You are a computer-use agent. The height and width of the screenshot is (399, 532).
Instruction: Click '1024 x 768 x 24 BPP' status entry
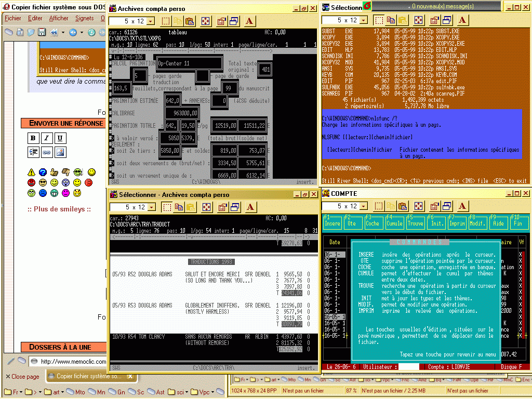[254, 391]
